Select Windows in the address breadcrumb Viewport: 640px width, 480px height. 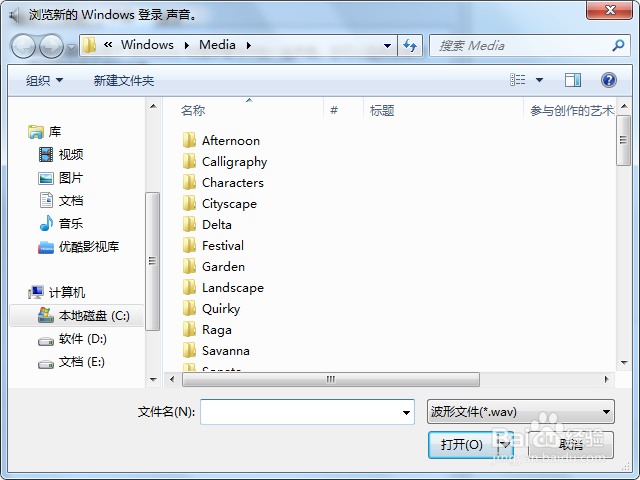[147, 45]
